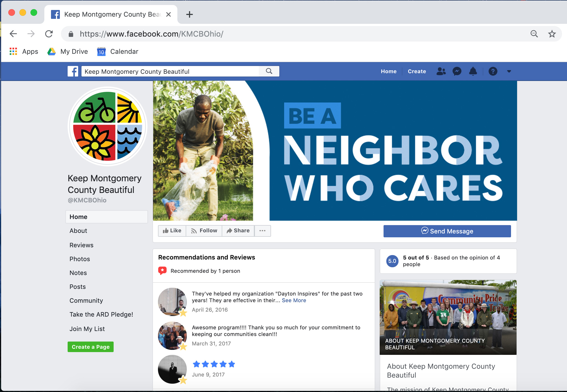Click the Recommendations and Reviews heading
Viewport: 567px width, 392px height.
coord(206,257)
